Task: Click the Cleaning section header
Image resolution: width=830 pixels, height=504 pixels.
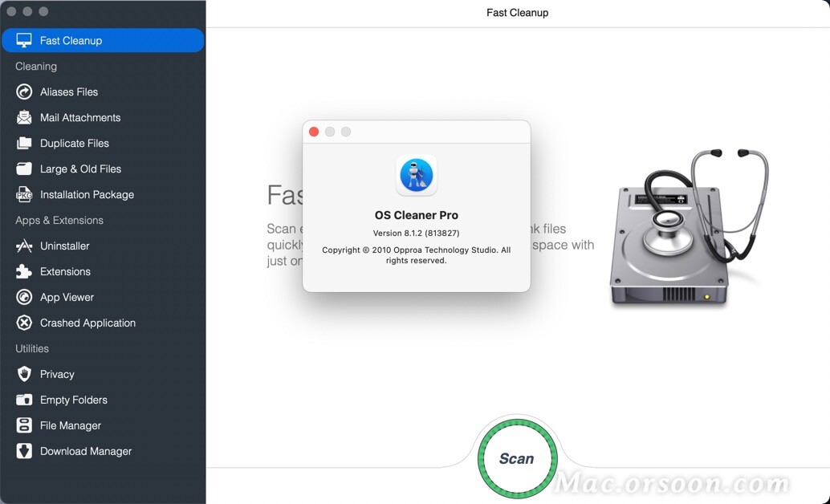Action: click(x=36, y=66)
